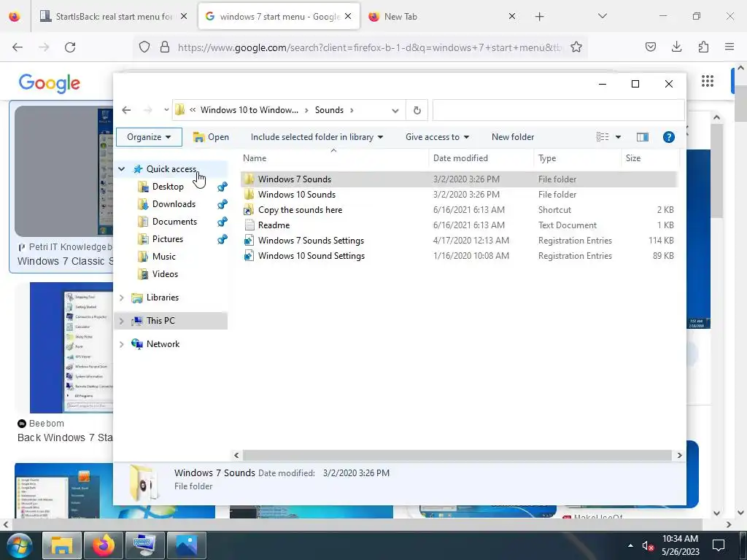The image size is (747, 560).
Task: Open the view options dropdown arrow
Action: click(618, 137)
